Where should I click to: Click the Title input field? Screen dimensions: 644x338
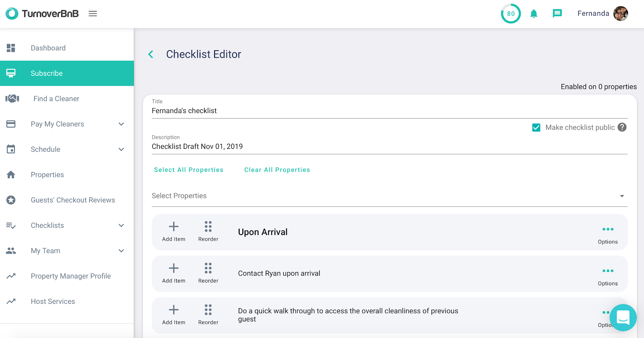[389, 111]
